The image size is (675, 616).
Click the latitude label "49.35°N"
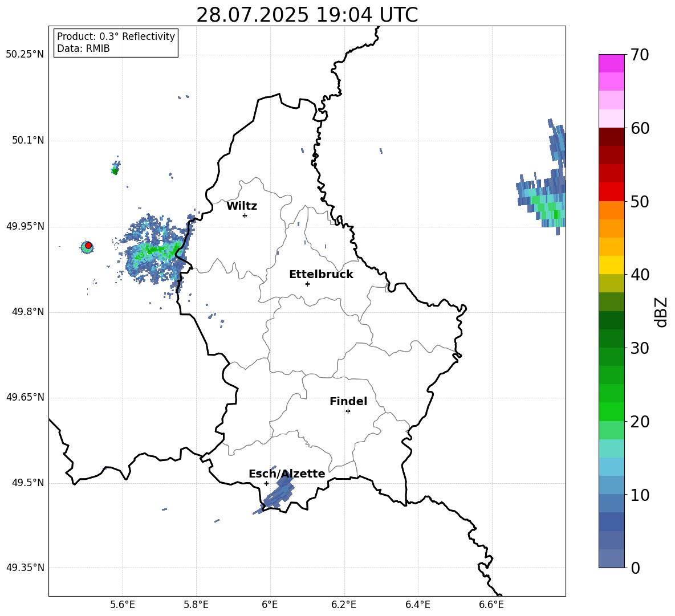point(25,568)
